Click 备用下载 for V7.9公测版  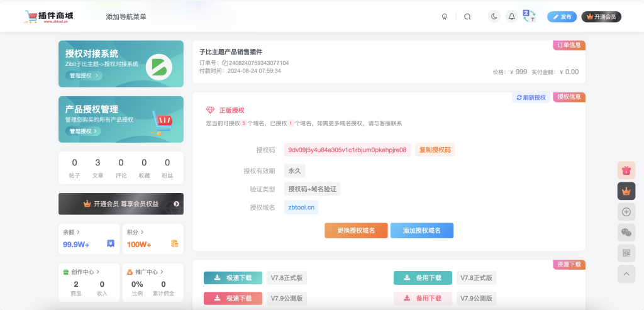(423, 298)
